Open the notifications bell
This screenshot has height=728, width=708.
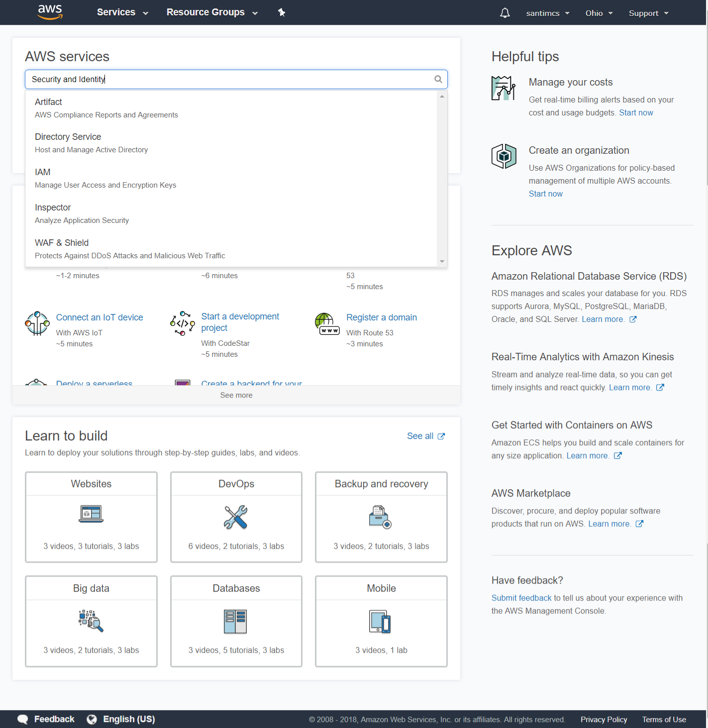coord(505,13)
